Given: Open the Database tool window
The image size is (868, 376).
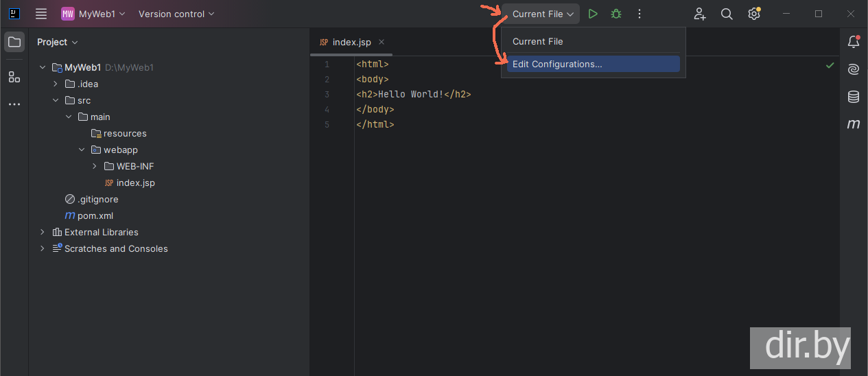Looking at the screenshot, I should (854, 97).
